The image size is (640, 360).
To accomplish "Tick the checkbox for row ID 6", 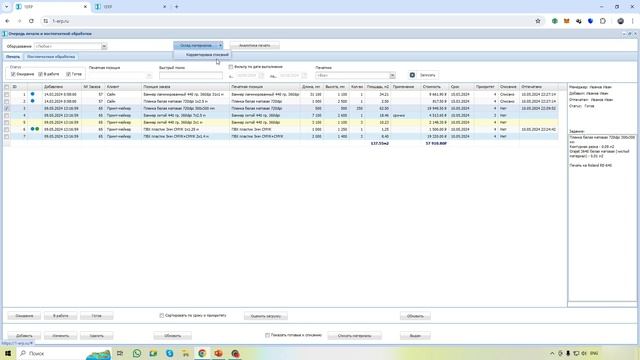I will click(x=7, y=129).
